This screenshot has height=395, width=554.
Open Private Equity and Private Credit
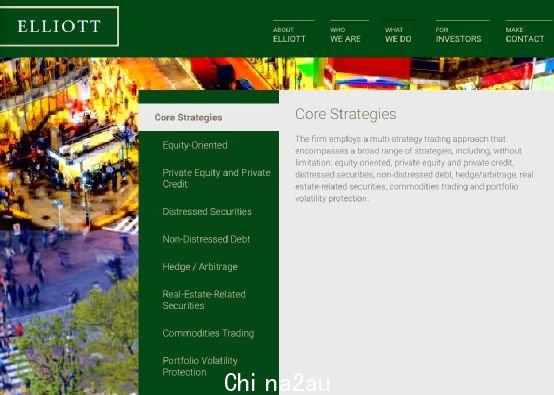click(216, 178)
